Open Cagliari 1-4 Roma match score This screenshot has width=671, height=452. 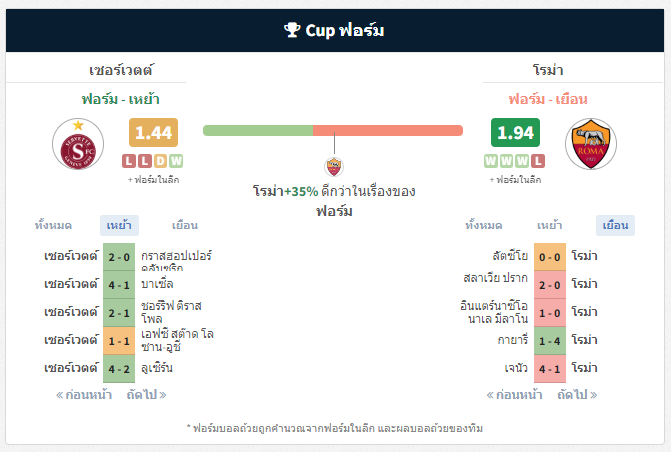click(550, 341)
